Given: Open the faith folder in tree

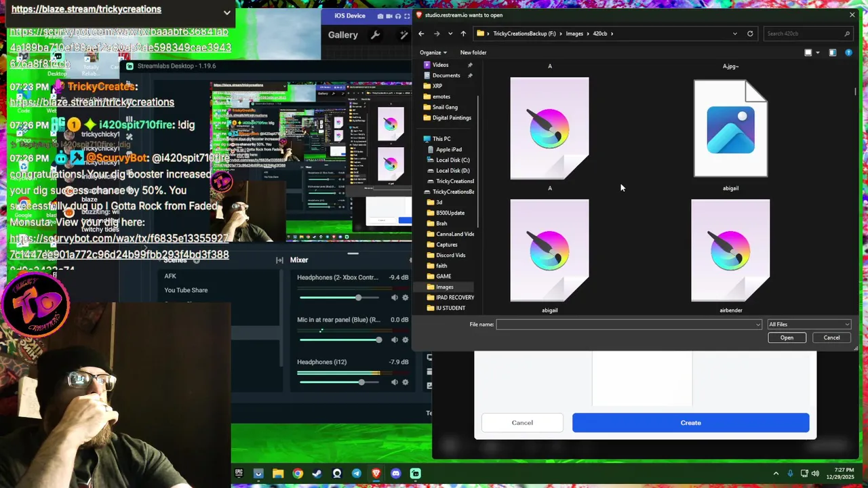Looking at the screenshot, I should (x=441, y=266).
